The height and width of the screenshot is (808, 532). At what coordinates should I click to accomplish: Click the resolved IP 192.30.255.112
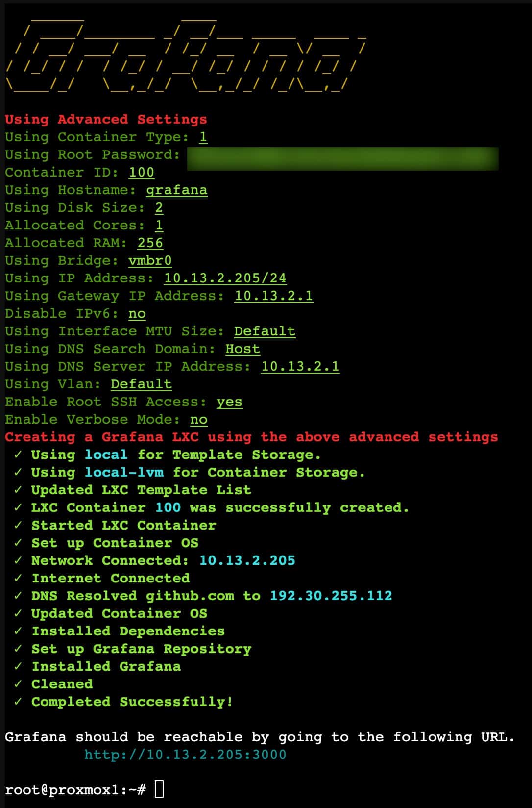[331, 596]
